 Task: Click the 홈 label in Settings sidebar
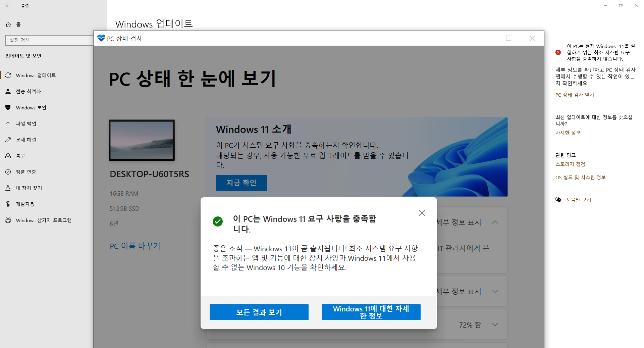(18, 24)
